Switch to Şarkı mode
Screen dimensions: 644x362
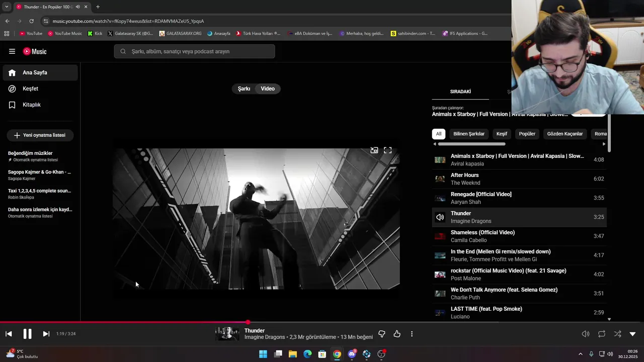pos(244,88)
